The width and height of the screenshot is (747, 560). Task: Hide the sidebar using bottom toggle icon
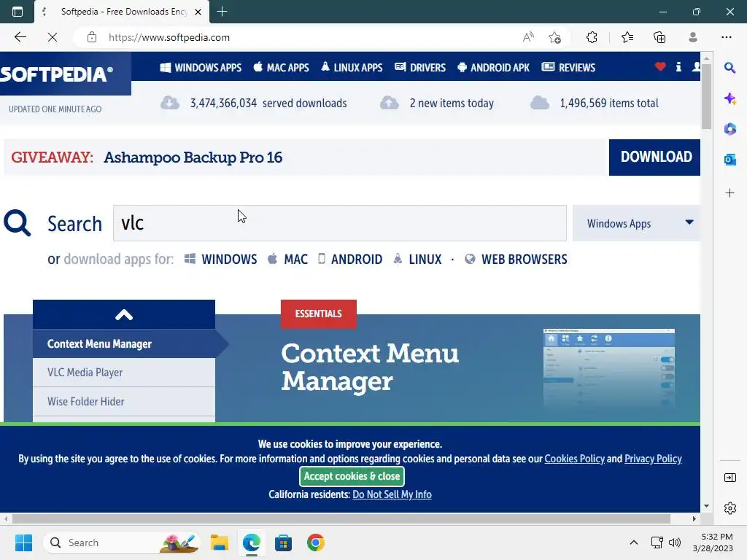(x=729, y=478)
